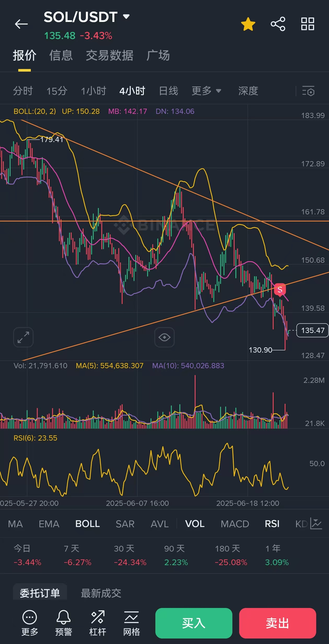Tap the MA(10): 540,026.883 volume label
This screenshot has width=329, height=644.
(x=188, y=366)
